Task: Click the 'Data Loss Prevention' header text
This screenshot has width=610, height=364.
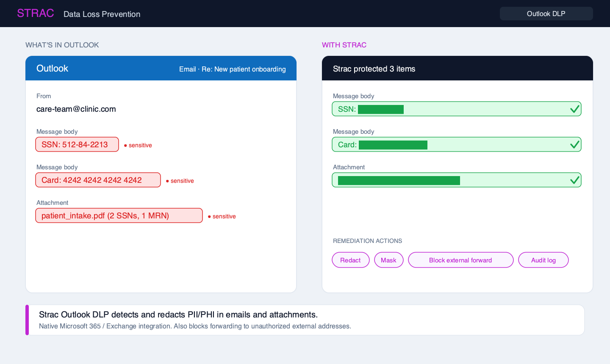Action: pos(102,14)
